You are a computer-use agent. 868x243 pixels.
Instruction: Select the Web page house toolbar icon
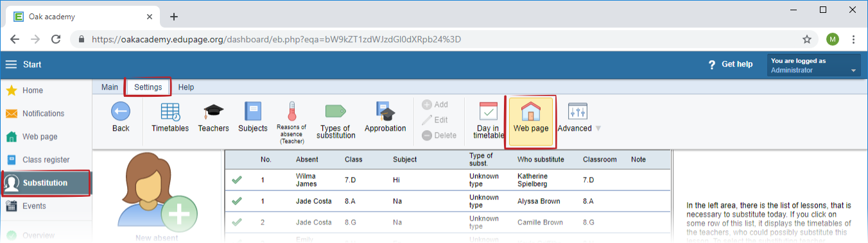point(530,112)
